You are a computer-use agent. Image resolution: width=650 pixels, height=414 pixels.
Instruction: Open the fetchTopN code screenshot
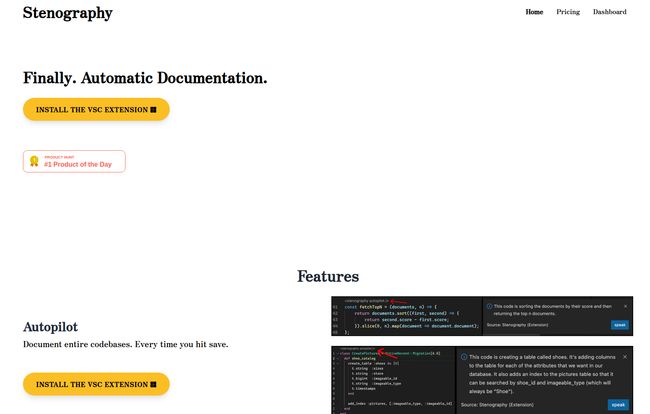click(482, 316)
